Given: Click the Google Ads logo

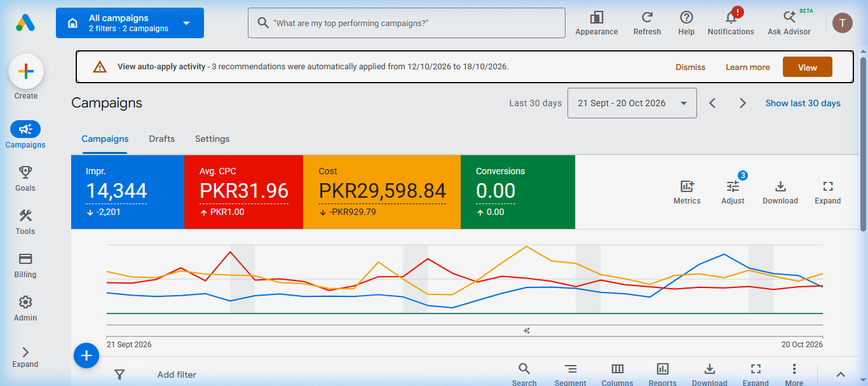Looking at the screenshot, I should [25, 23].
